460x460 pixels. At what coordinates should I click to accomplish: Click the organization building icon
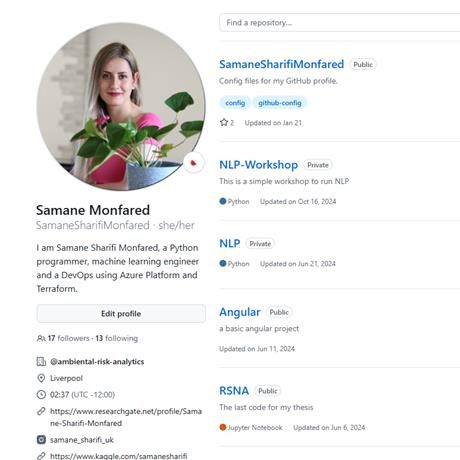[x=41, y=362]
